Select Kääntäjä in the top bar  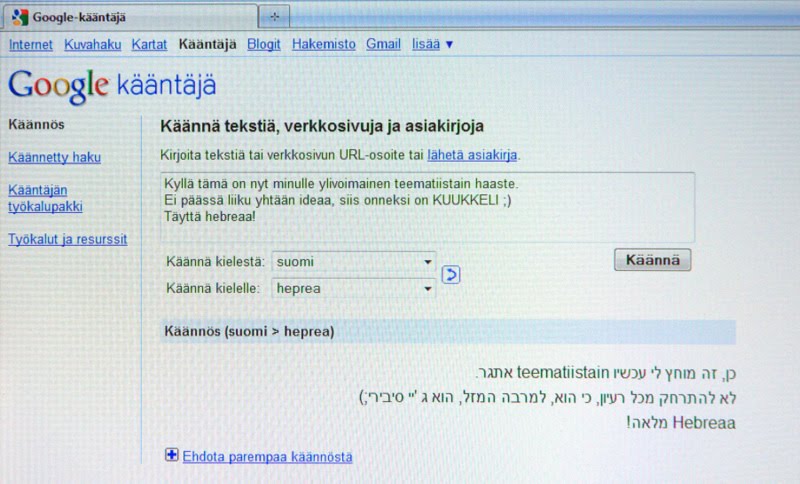pyautogui.click(x=207, y=44)
